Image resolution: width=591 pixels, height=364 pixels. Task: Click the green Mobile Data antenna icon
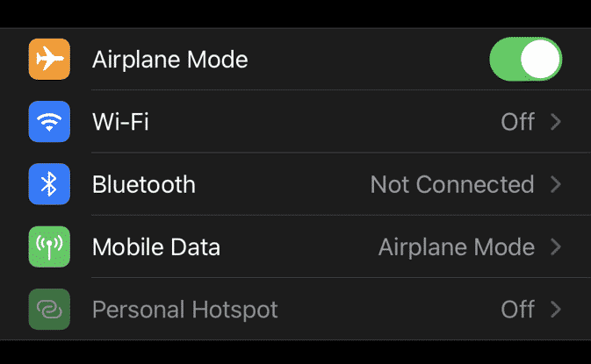pos(49,246)
